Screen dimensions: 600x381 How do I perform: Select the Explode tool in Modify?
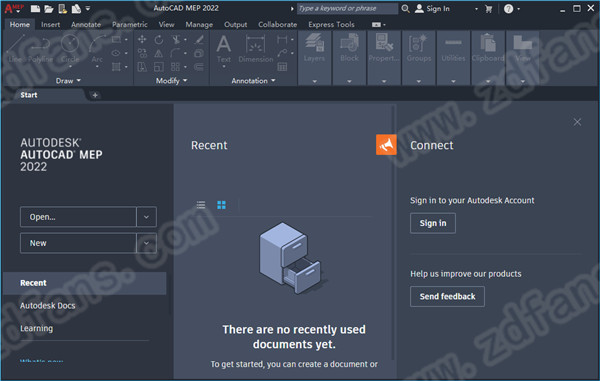pyautogui.click(x=199, y=53)
